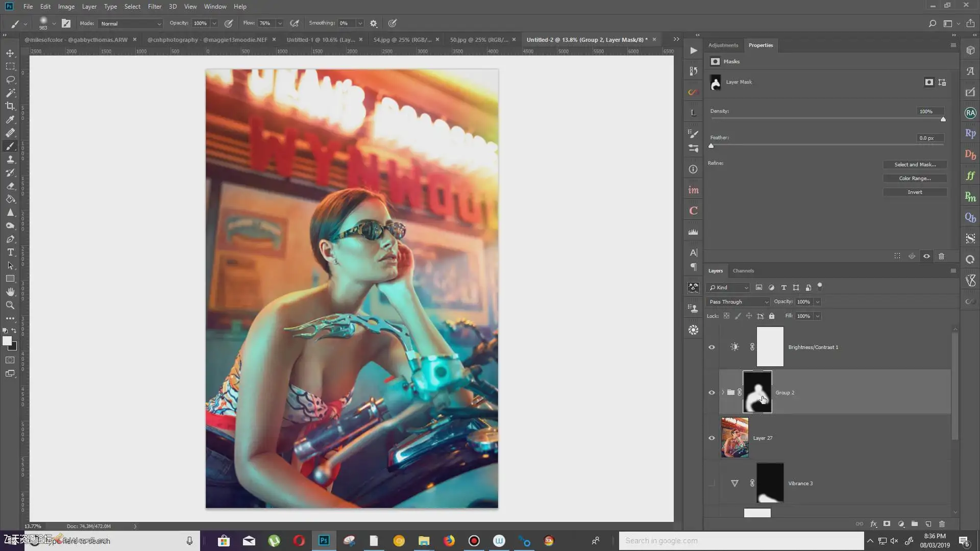Click the Invert mask button
The width and height of the screenshot is (980, 551).
coord(915,192)
